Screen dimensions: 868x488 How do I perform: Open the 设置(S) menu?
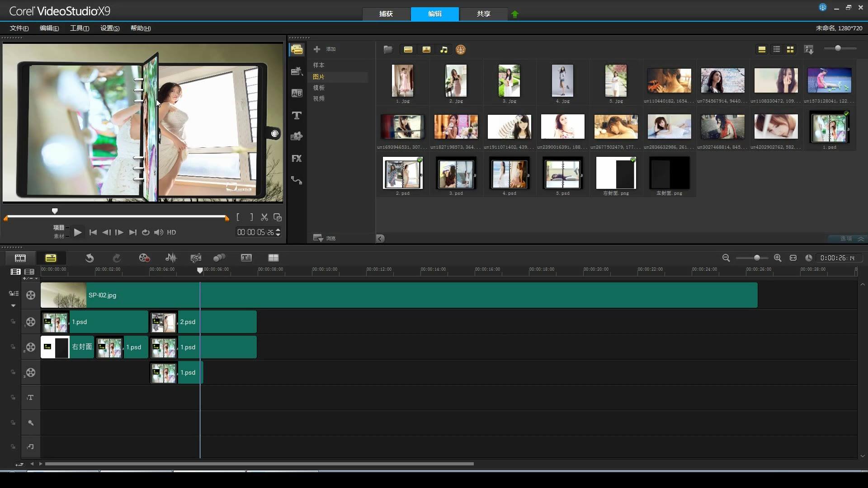(110, 28)
